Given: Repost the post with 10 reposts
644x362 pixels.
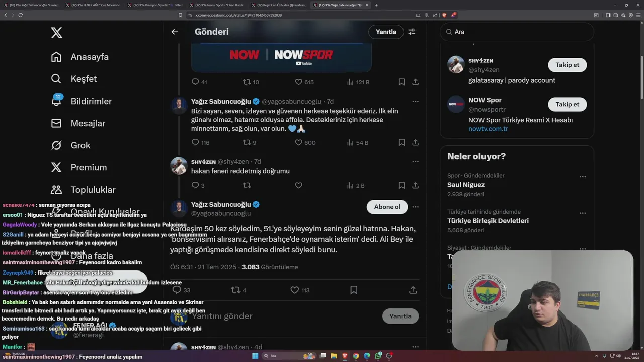Looking at the screenshot, I should (x=247, y=82).
